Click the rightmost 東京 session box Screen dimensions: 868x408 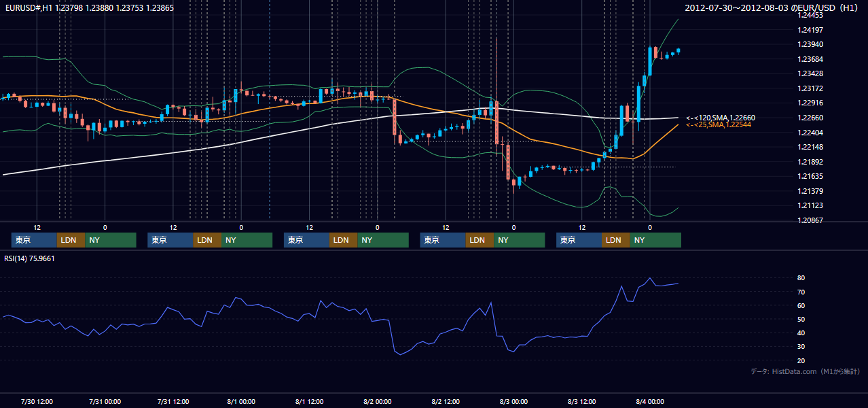click(579, 240)
